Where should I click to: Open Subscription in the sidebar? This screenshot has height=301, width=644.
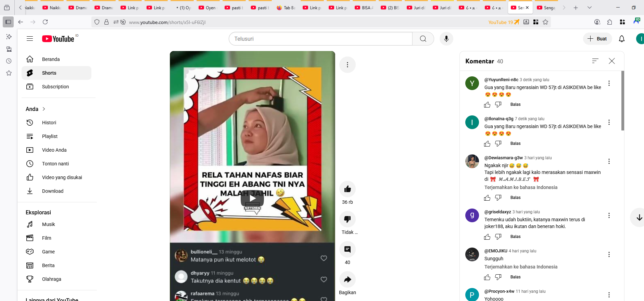click(x=56, y=87)
